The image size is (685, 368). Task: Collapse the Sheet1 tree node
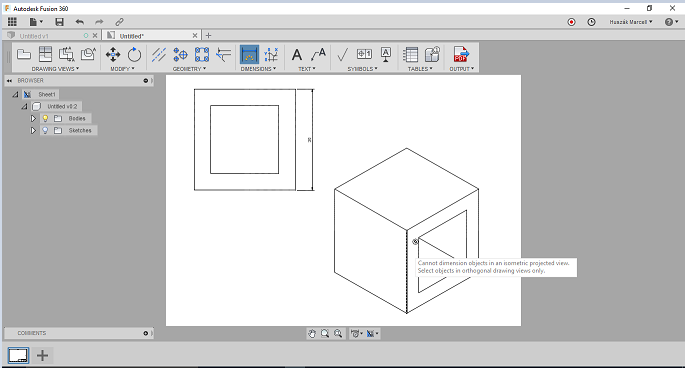[15, 94]
